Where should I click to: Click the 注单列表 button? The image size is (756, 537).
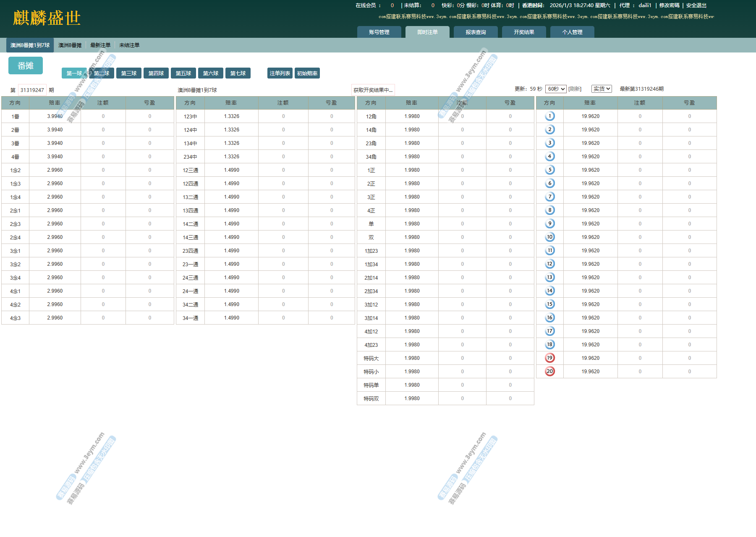280,73
